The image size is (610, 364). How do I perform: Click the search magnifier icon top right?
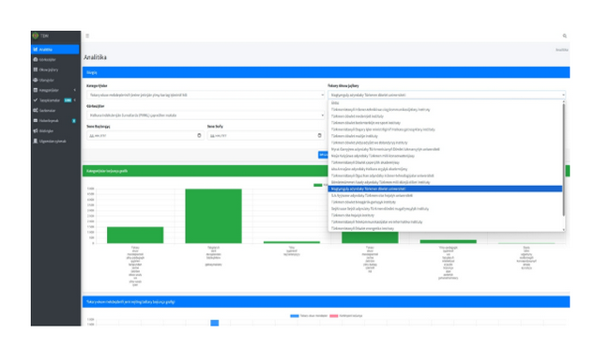(564, 36)
